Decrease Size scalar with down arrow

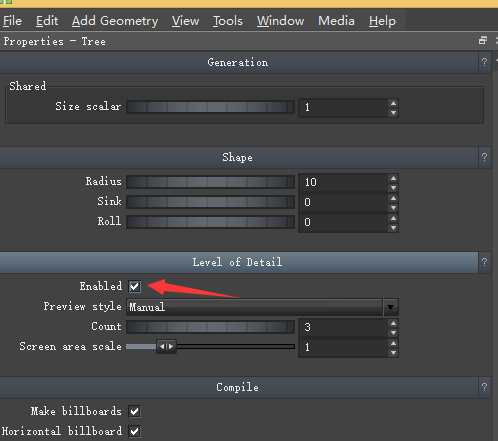[x=393, y=113]
